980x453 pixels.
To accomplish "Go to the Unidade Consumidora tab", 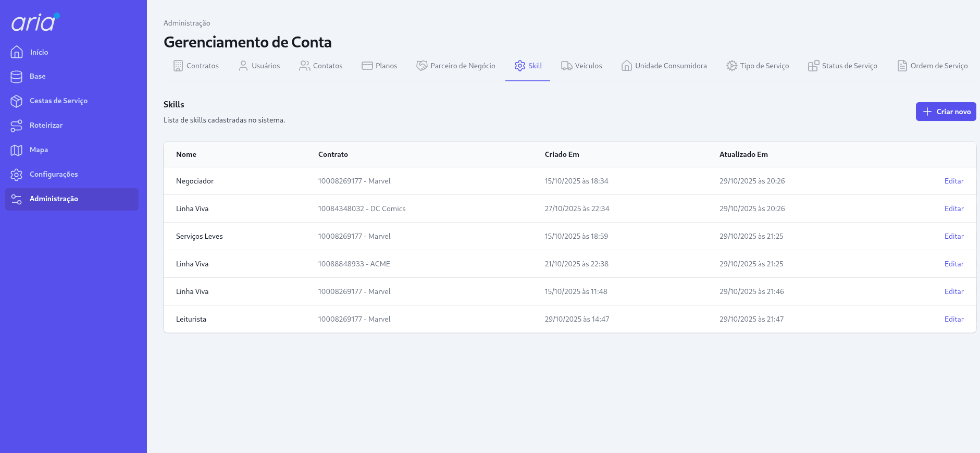I will [664, 66].
